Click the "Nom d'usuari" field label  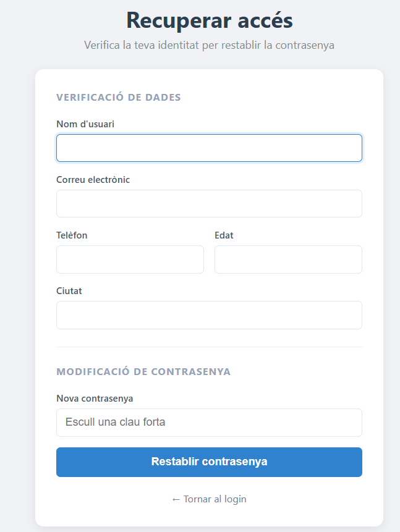[85, 124]
